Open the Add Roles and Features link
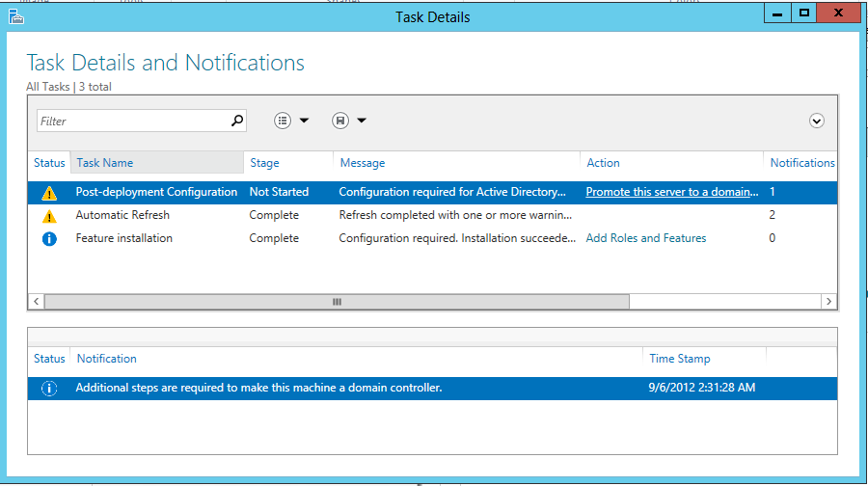The height and width of the screenshot is (486, 868). click(x=646, y=238)
